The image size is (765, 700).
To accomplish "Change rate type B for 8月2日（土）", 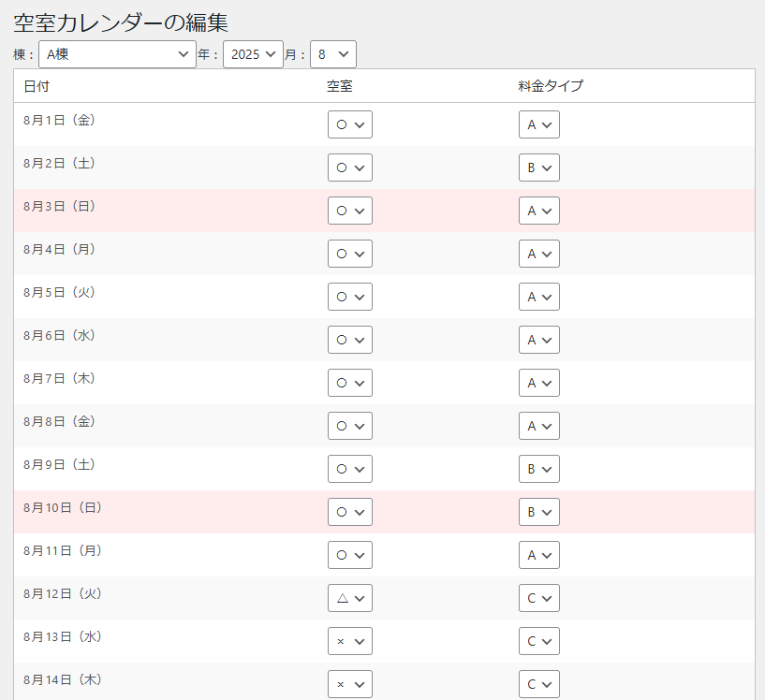I will pos(539,168).
